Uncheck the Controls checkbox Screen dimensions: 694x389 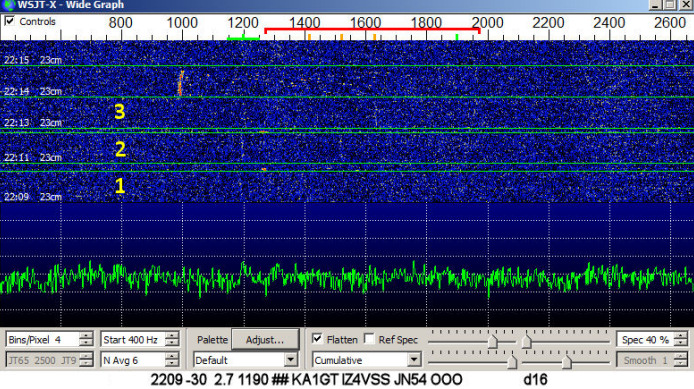coord(10,21)
